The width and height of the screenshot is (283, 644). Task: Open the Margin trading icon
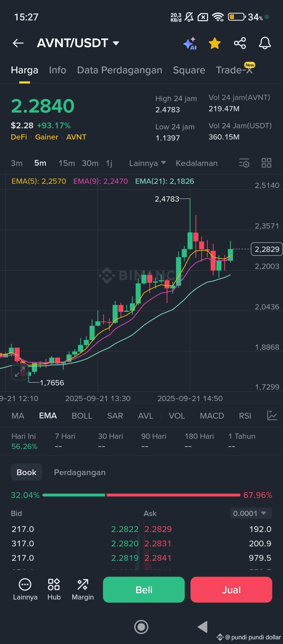click(83, 590)
